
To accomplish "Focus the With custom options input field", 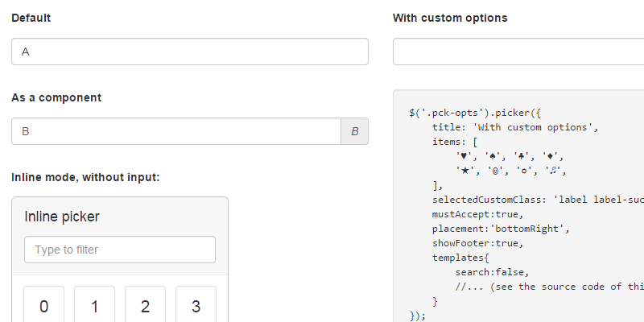I will [x=518, y=52].
